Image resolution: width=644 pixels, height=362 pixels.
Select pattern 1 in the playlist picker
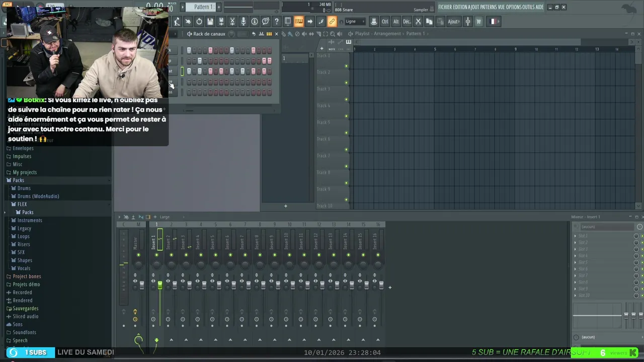click(295, 59)
